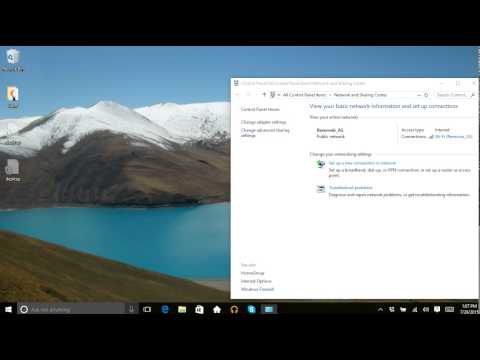
Task: Open HomeGroup link under See also
Action: point(252,273)
